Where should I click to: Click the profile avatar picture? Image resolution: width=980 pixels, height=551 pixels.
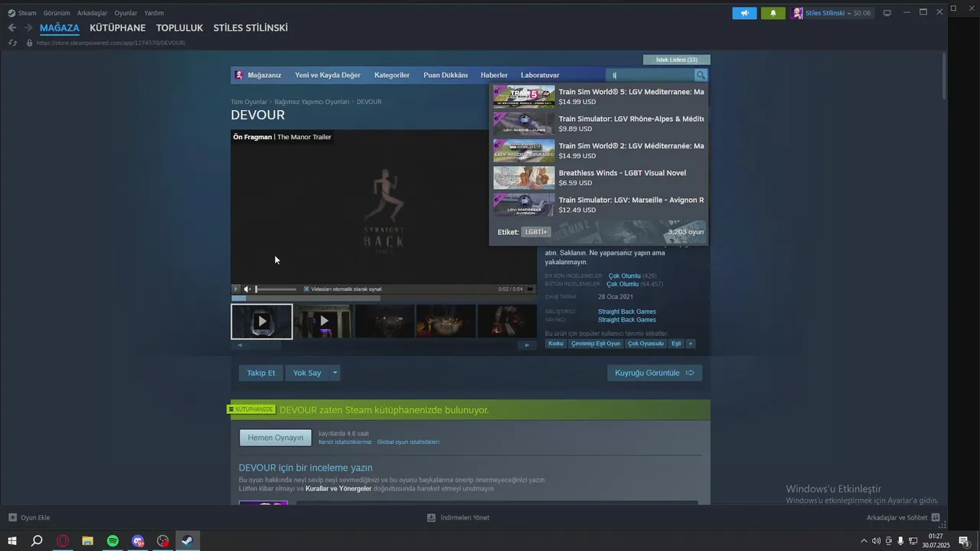[798, 13]
